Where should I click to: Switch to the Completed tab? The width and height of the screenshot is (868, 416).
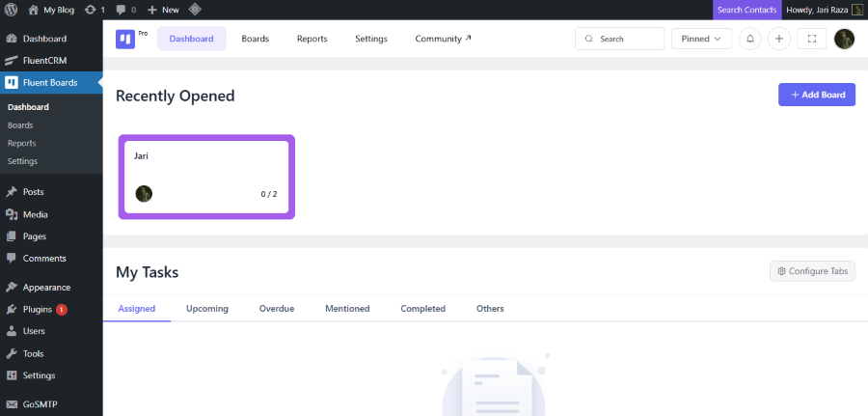coord(423,309)
